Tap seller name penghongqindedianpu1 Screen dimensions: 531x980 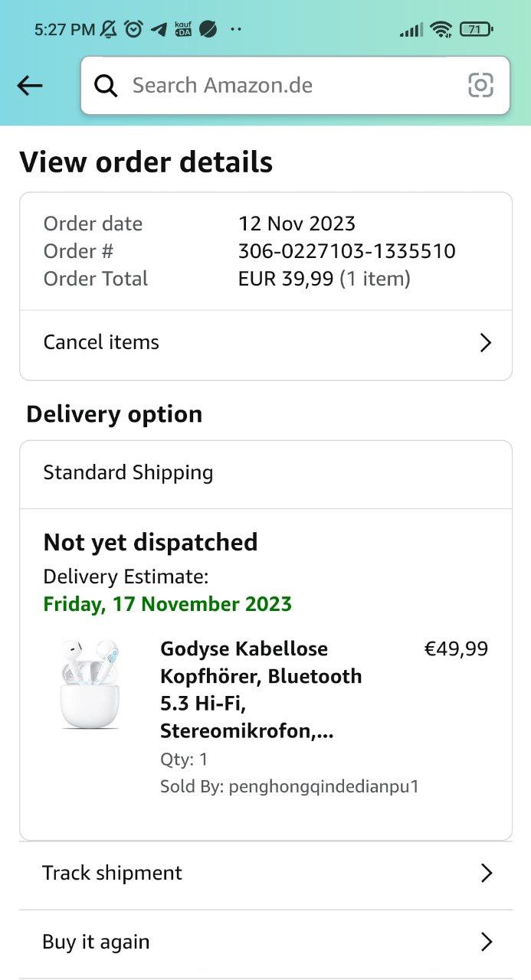point(323,786)
